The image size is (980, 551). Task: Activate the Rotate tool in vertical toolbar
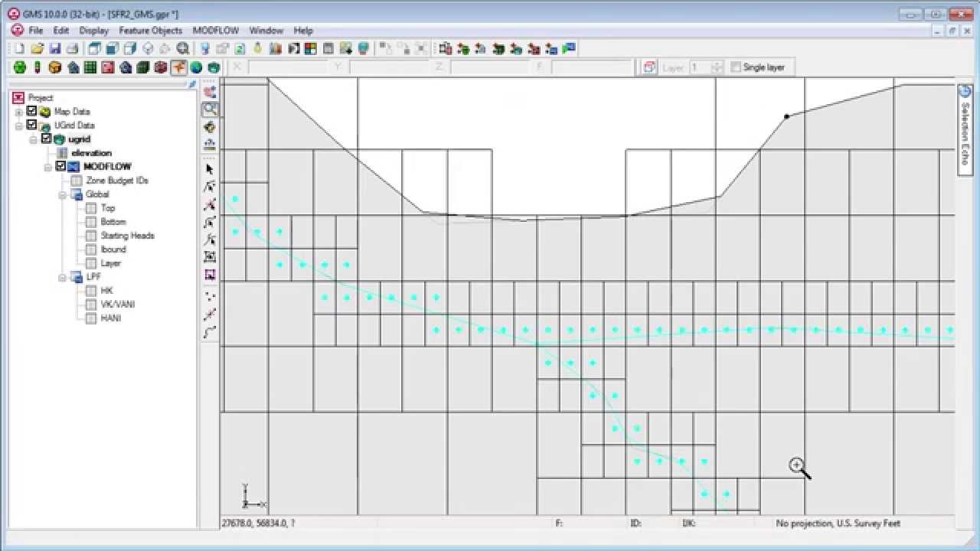tap(210, 127)
